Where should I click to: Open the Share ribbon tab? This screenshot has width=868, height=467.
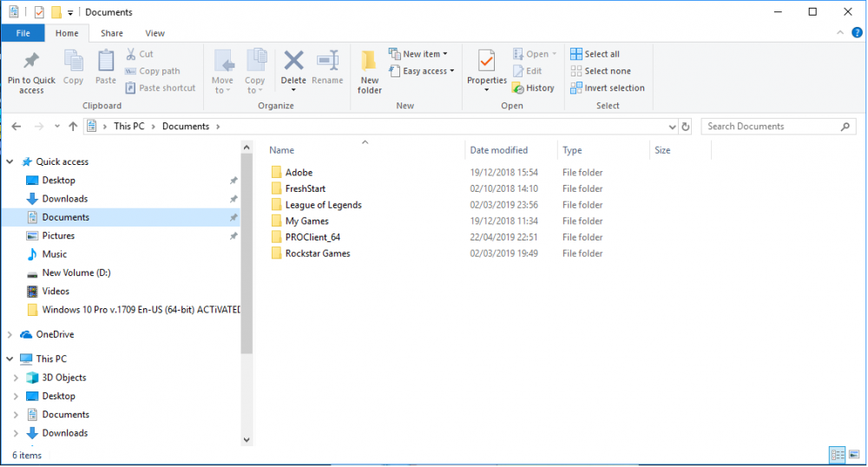(111, 33)
